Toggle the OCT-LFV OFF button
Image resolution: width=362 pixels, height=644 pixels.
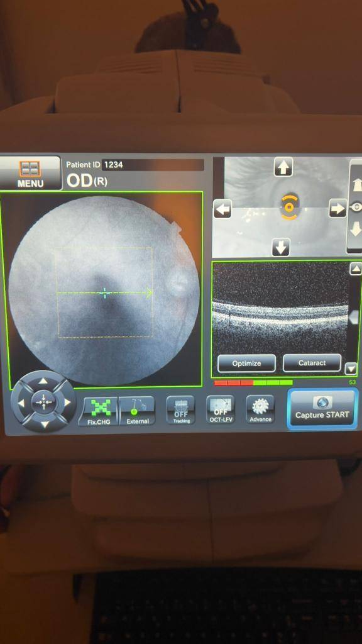pos(221,410)
